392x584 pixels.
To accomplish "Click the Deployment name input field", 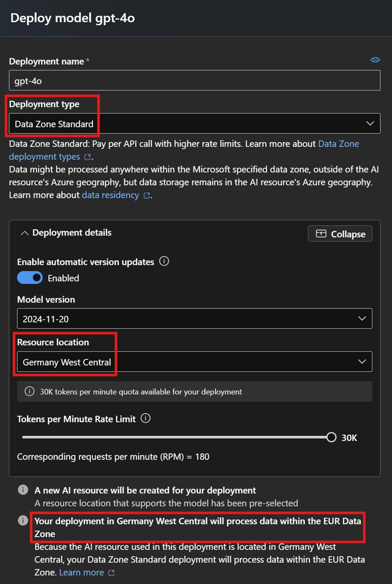I will click(194, 80).
